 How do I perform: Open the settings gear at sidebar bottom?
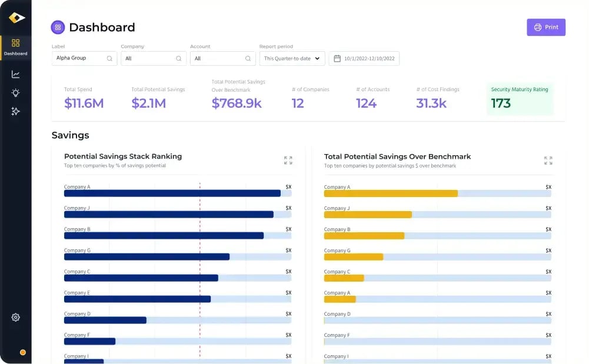point(15,317)
